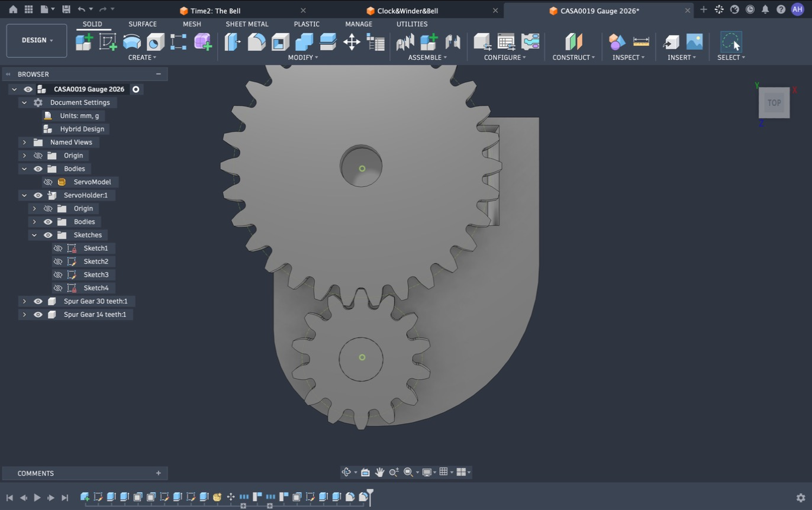Hide the Spur Gear 14 teeth:1 component
This screenshot has height=510, width=812.
point(38,315)
